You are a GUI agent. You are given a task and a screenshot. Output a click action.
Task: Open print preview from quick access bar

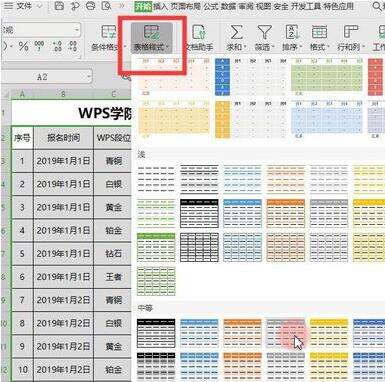coord(106,6)
